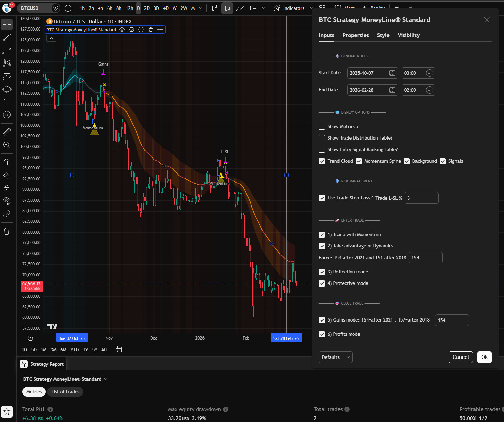Expand the Indicators favorites dropdown arrow
The width and height of the screenshot is (504, 422).
[x=312, y=8]
